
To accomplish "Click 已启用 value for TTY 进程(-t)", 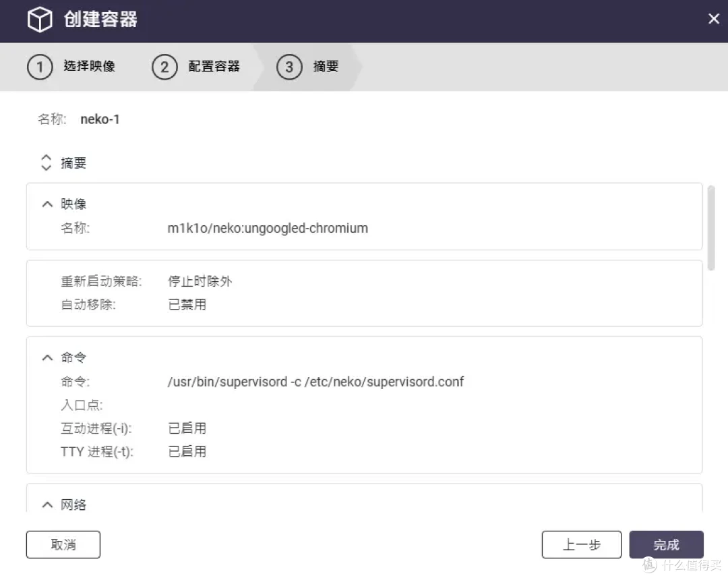I will 187,451.
